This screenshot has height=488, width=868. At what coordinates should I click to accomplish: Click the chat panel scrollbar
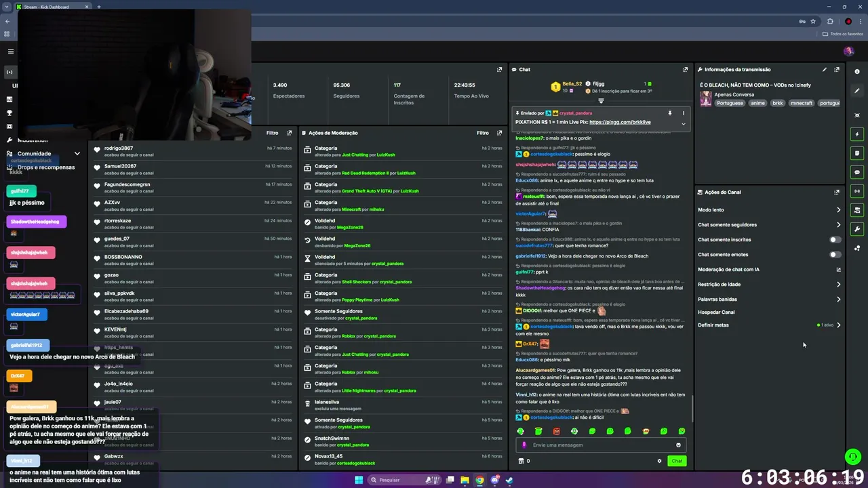click(x=692, y=408)
